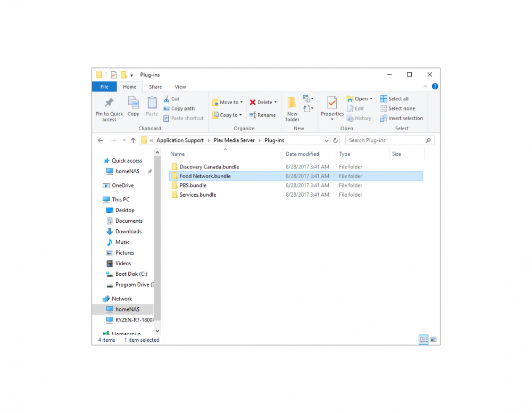
Task: Open the Copy to dropdown
Action: pos(227,115)
